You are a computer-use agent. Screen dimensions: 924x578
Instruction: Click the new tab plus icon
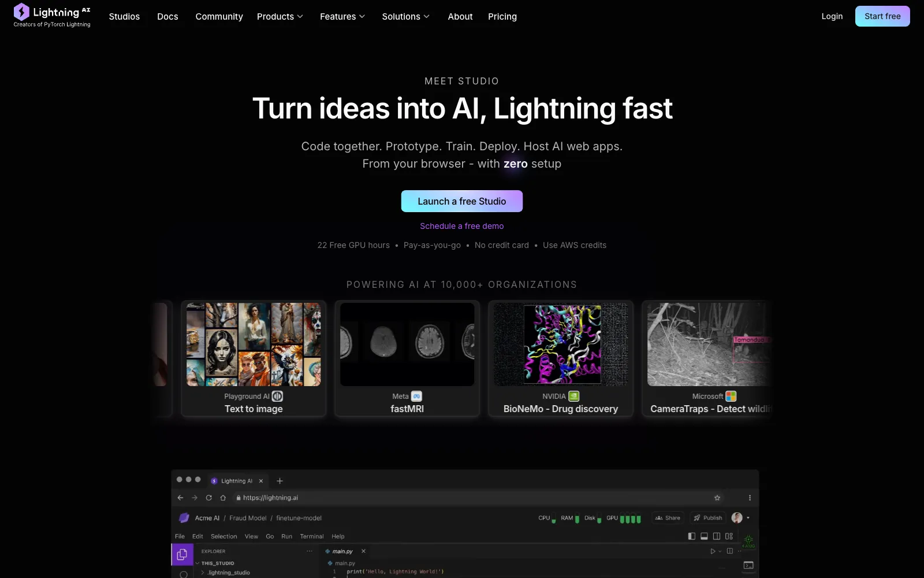click(x=280, y=481)
